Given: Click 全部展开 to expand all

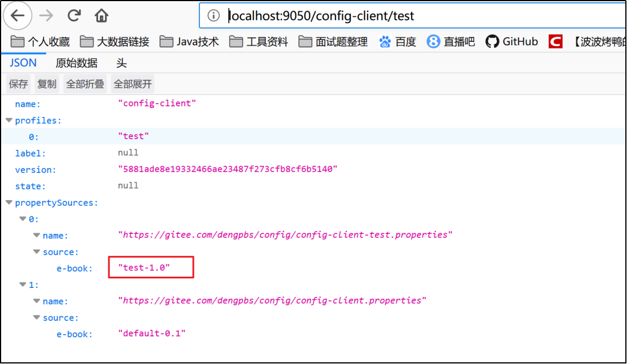Looking at the screenshot, I should click(133, 84).
